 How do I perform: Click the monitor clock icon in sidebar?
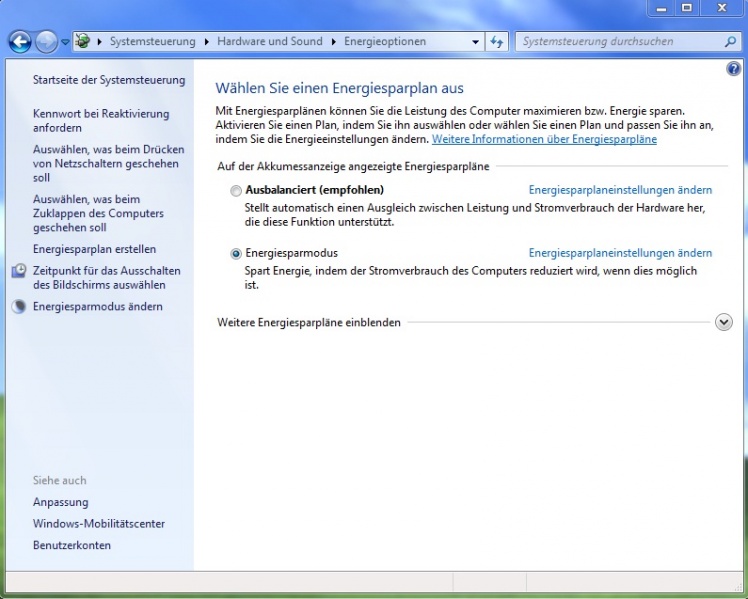(19, 270)
